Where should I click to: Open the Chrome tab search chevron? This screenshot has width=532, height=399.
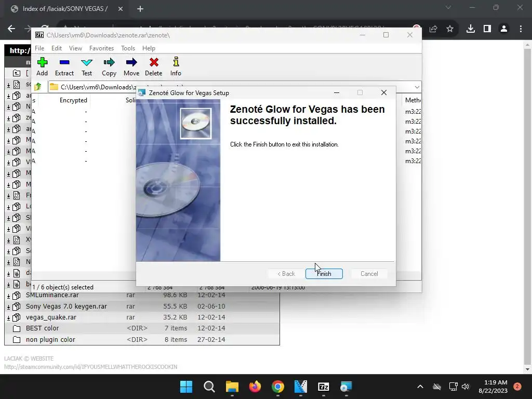pyautogui.click(x=448, y=7)
